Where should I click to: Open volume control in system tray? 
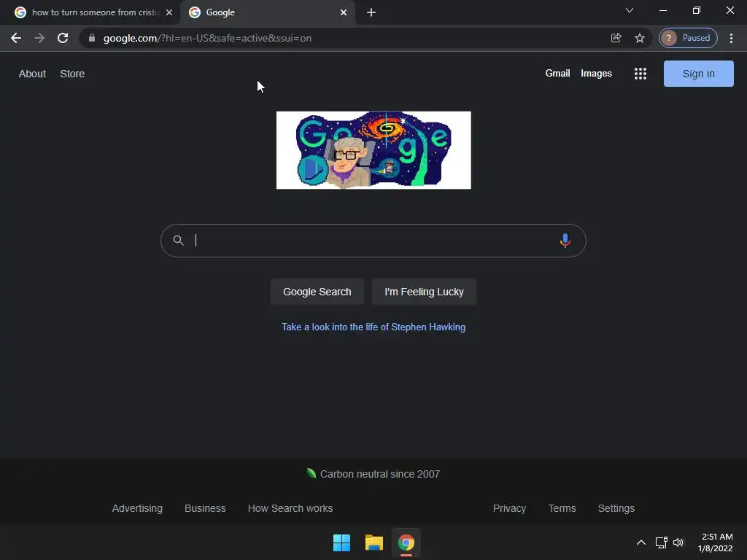point(678,542)
